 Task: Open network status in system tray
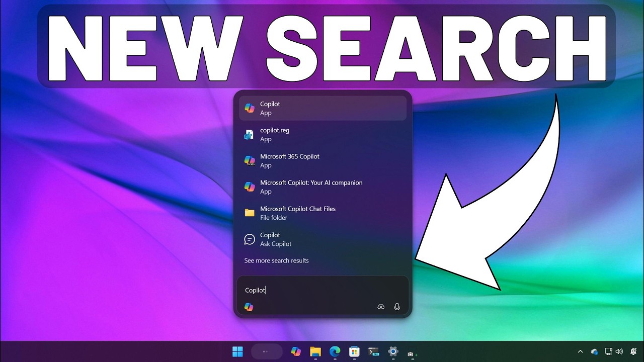[608, 351]
